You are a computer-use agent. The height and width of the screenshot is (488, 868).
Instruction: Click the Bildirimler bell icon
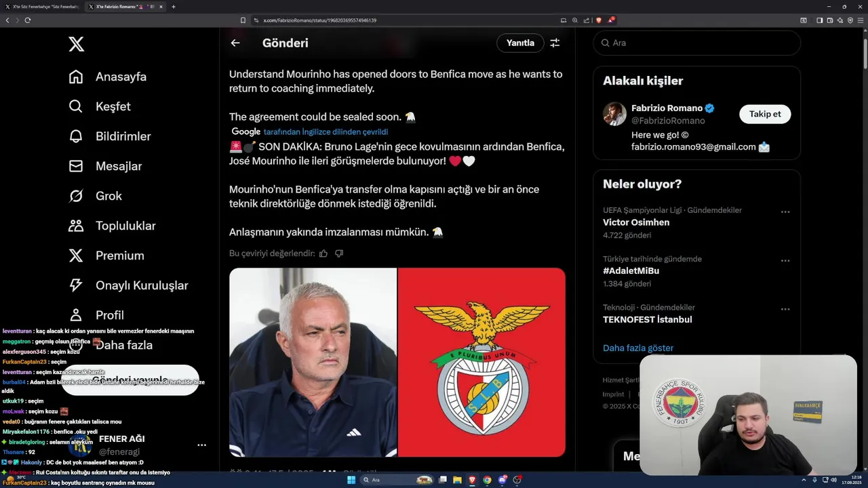pos(76,136)
